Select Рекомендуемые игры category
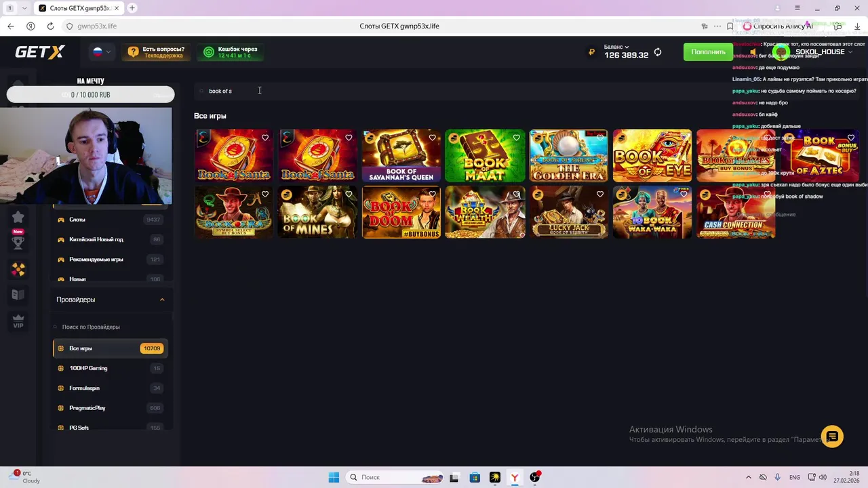The height and width of the screenshot is (488, 868). tap(110, 260)
